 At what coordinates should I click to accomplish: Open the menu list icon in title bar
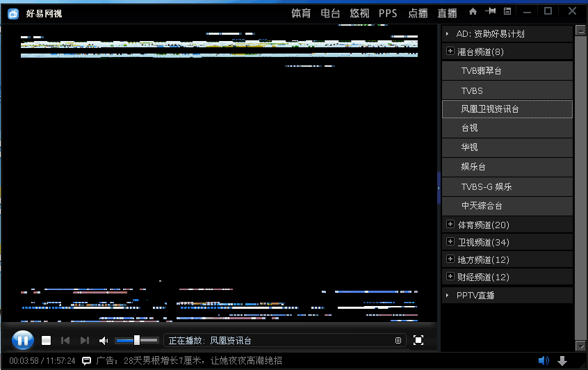[507, 11]
